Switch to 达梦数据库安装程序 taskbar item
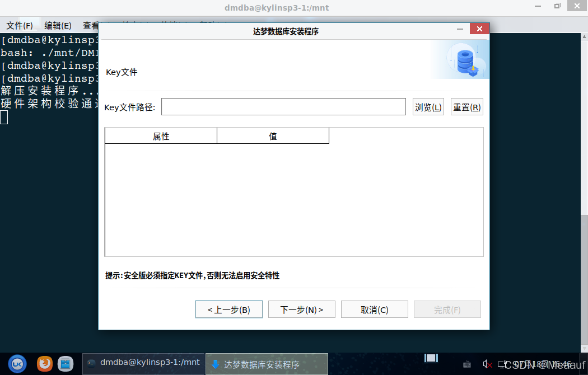Screen dimensions: 588x375 [x=267, y=364]
